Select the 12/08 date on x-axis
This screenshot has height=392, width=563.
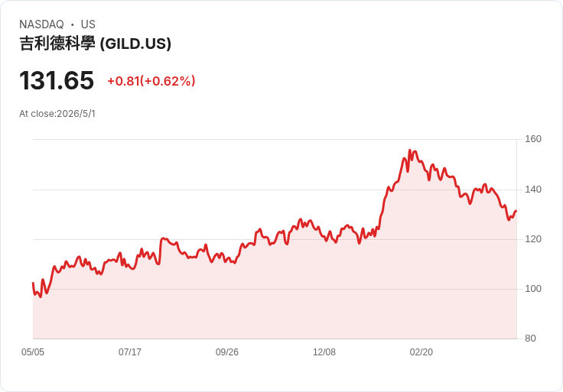click(x=324, y=352)
